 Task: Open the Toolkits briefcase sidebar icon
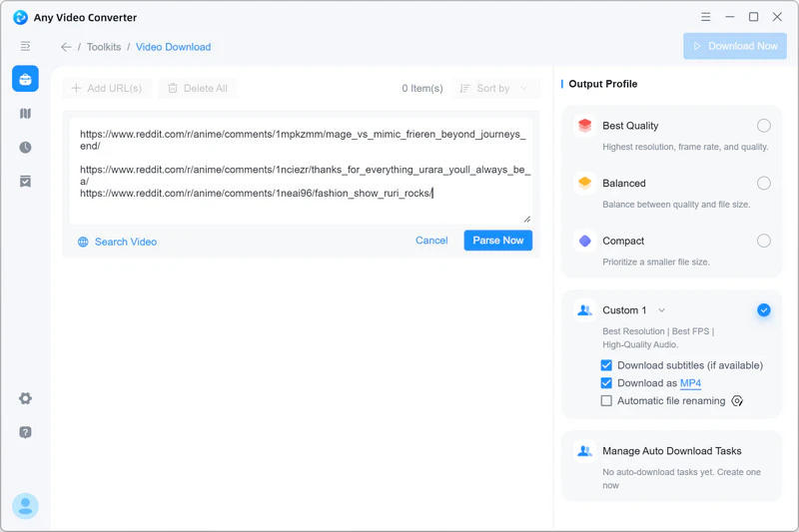point(26,79)
